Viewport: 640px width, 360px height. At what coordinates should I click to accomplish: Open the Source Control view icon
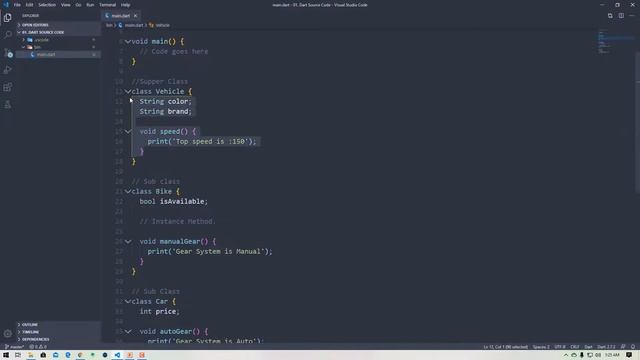coord(7,53)
